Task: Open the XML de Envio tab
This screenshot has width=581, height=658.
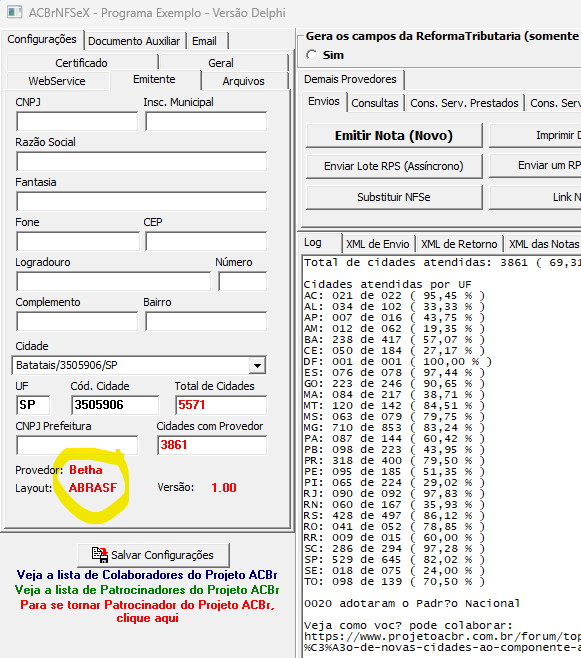Action: click(378, 244)
